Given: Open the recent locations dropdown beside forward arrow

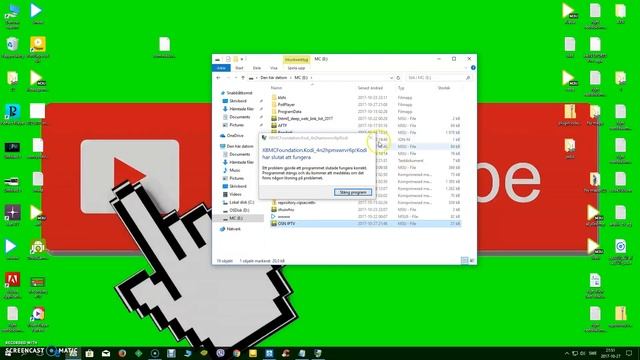Looking at the screenshot, I should tap(236, 78).
